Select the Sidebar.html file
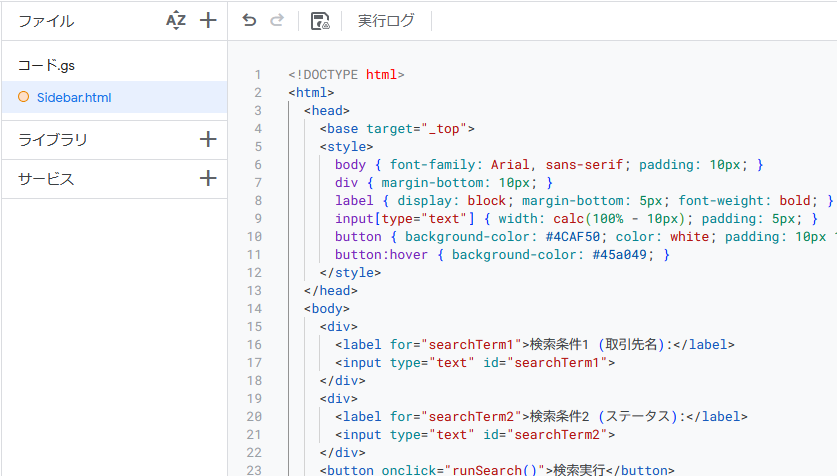Image resolution: width=837 pixels, height=476 pixels. coord(114,97)
